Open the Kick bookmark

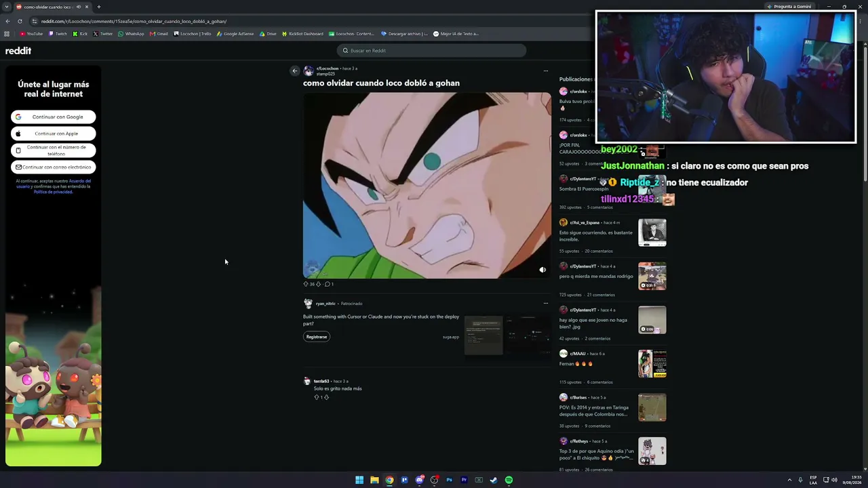(x=80, y=34)
